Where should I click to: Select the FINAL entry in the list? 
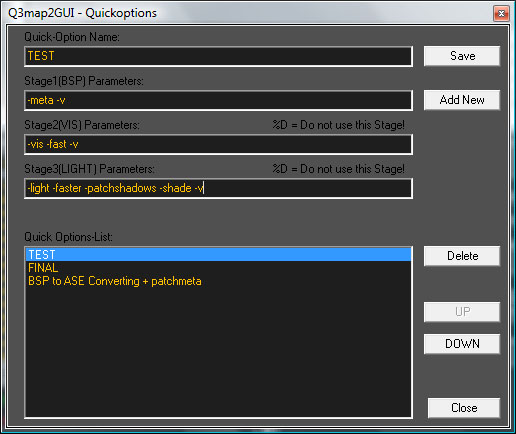click(219, 268)
